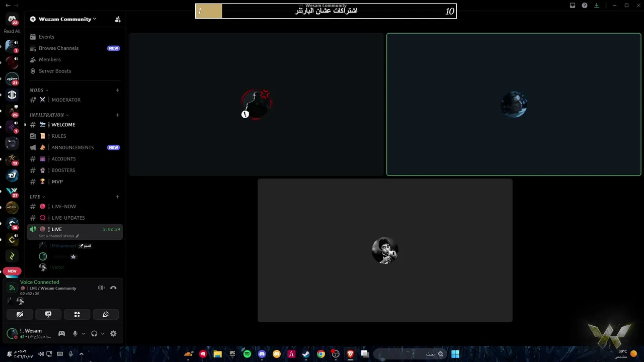Toggle microphone mute in user panel
Image resolution: width=644 pixels, height=362 pixels.
pyautogui.click(x=75, y=333)
